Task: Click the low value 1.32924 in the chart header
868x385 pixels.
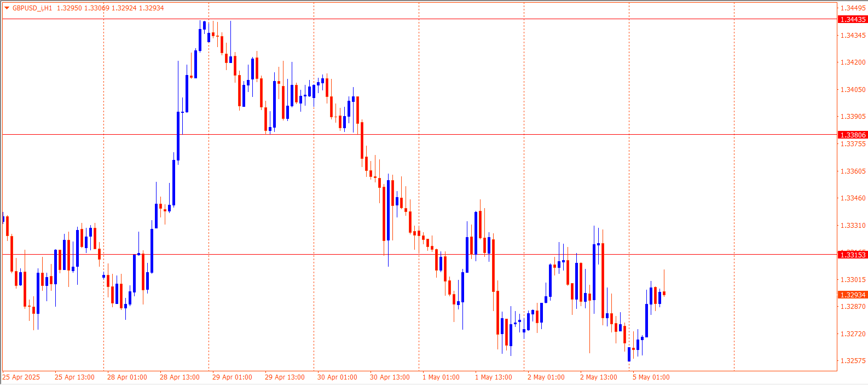Action: [x=124, y=8]
